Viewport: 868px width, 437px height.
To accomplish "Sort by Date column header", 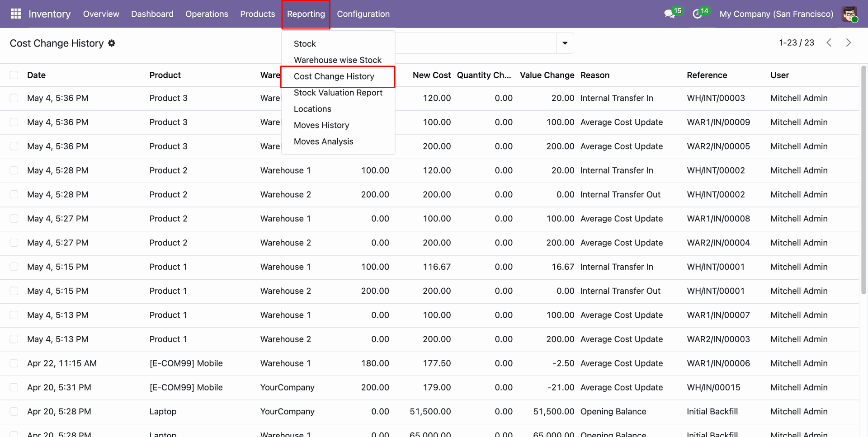I will pos(36,75).
